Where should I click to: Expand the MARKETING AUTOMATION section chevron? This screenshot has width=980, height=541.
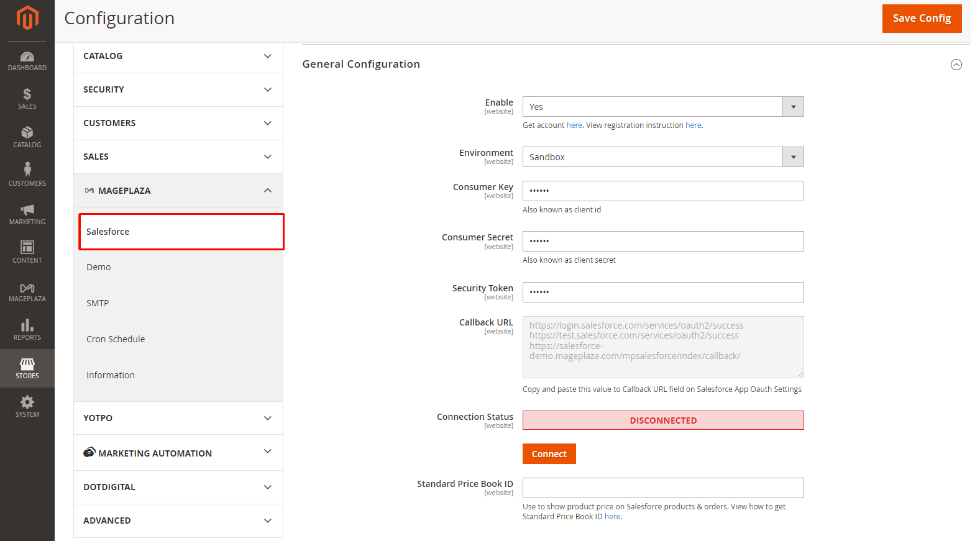[x=268, y=451]
